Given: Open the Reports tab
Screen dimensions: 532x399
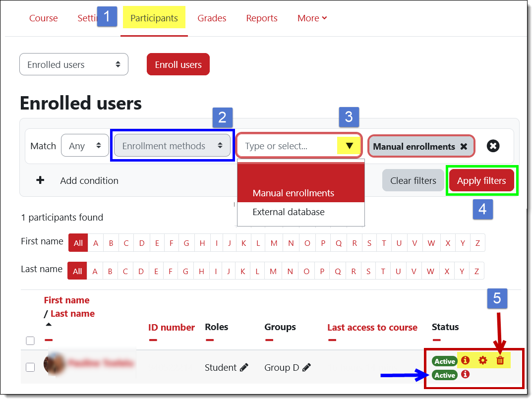Looking at the screenshot, I should [262, 18].
